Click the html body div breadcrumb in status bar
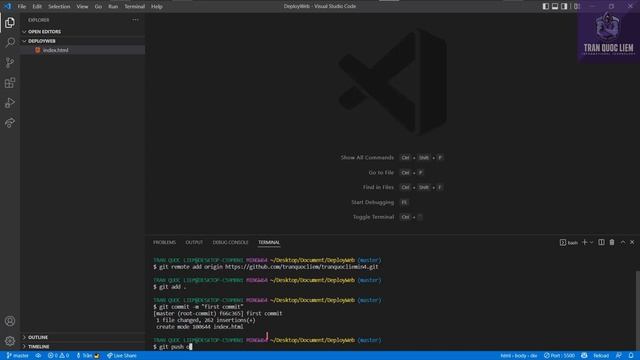 tap(519, 356)
